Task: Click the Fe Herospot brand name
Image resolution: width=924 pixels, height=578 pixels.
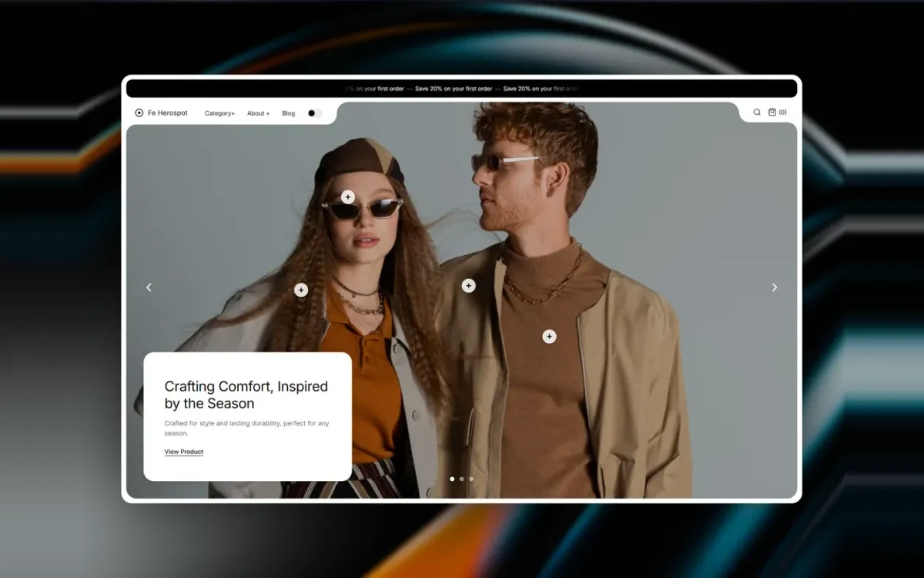Action: (x=168, y=113)
